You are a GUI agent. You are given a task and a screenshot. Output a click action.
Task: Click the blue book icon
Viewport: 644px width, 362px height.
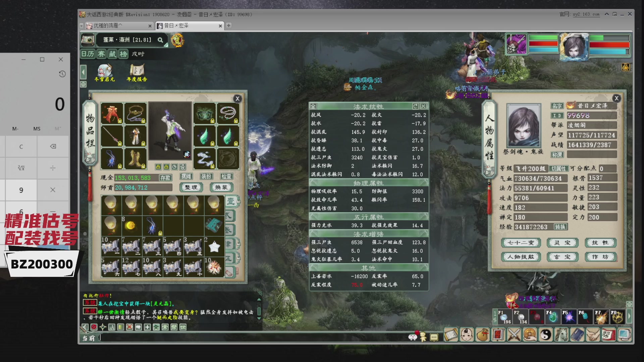click(x=577, y=335)
